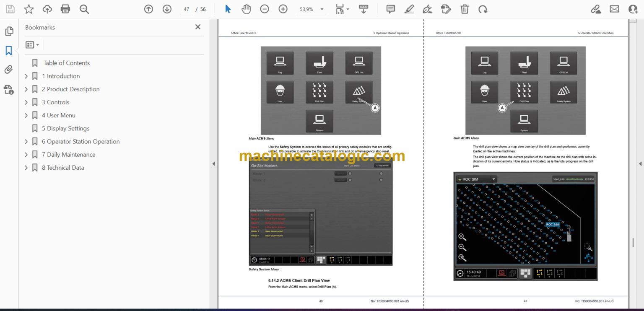Screen dimensions: 644x311
Task: Select the '8 Technical Data' bookmark
Action: click(x=63, y=167)
